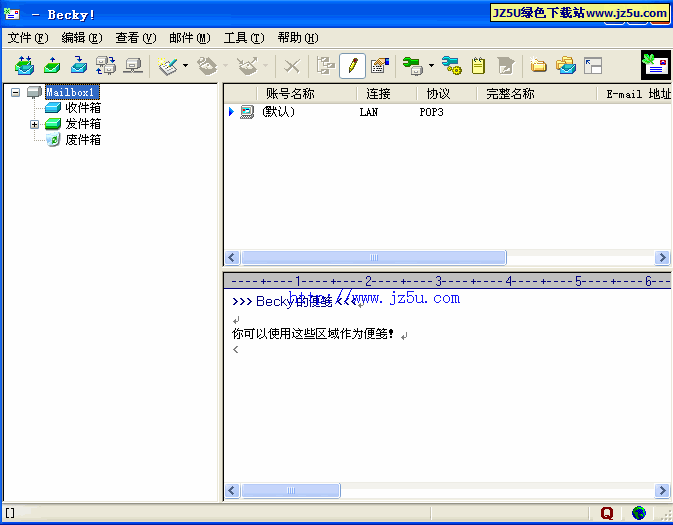Click the Becky! title bar app icon
673x525 pixels.
(12, 14)
